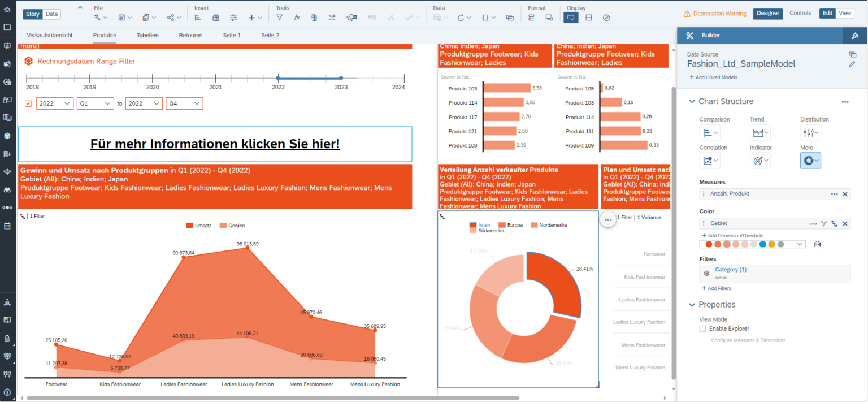Image resolution: width=868 pixels, height=402 pixels.
Task: Insert an input control using the slider icon
Action: coord(234,18)
